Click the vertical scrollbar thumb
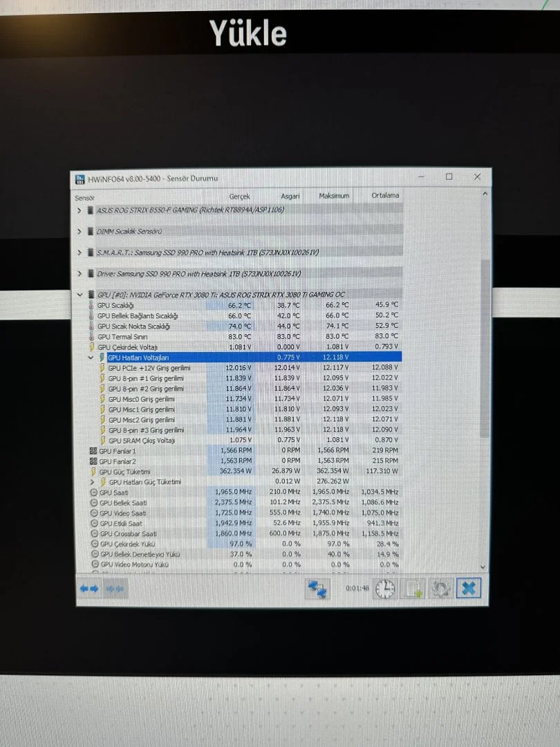The width and height of the screenshot is (560, 747). 485,348
